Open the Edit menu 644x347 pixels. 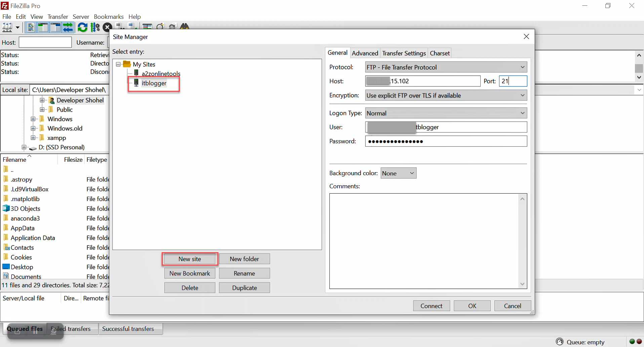pos(21,16)
